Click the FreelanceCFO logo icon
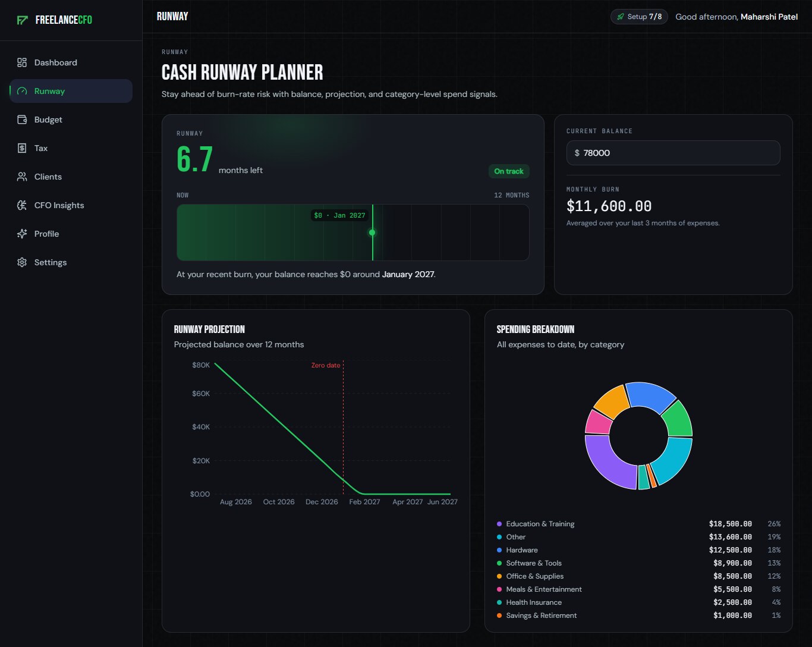 [23, 20]
